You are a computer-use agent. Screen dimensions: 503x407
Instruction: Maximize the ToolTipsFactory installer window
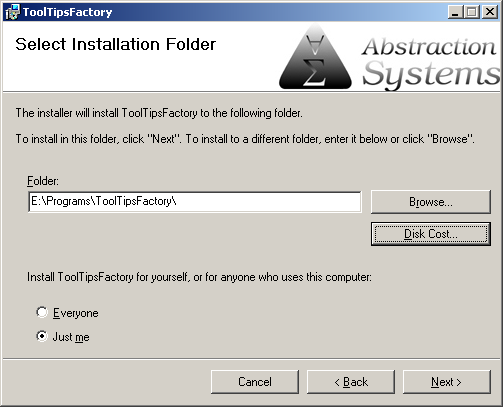coord(472,12)
